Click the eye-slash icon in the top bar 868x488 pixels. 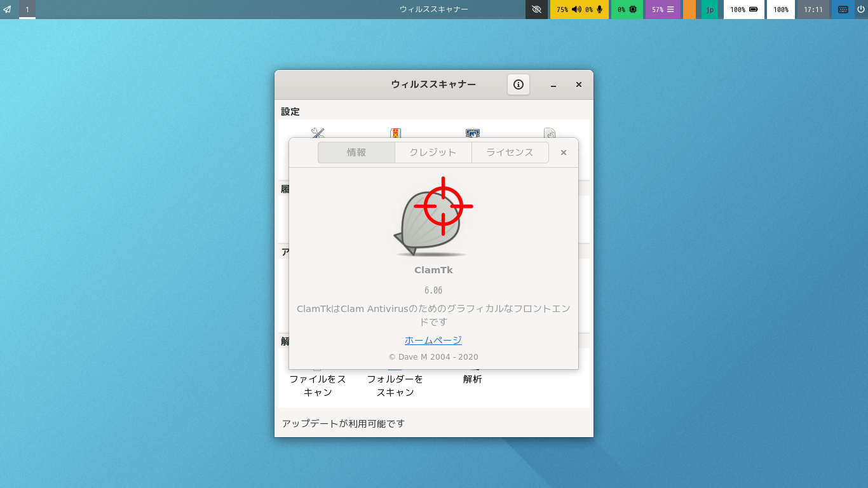click(x=536, y=10)
